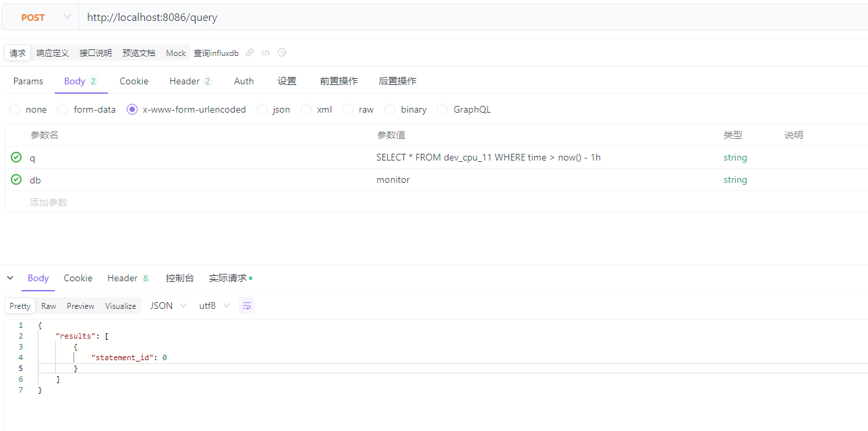Screen dimensions: 868x431
Task: Open the Mock tab
Action: (x=175, y=53)
